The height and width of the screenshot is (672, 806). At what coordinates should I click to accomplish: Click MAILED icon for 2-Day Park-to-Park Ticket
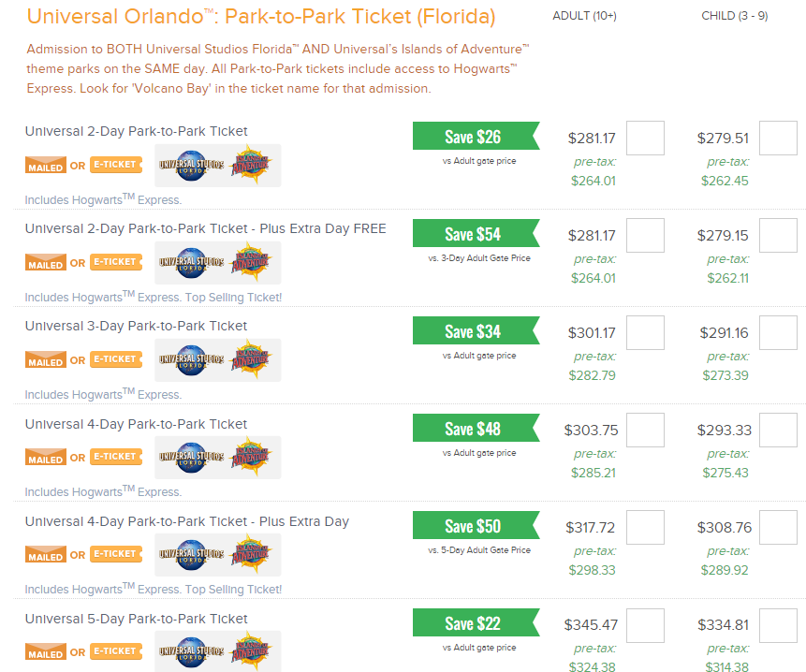pos(45,167)
